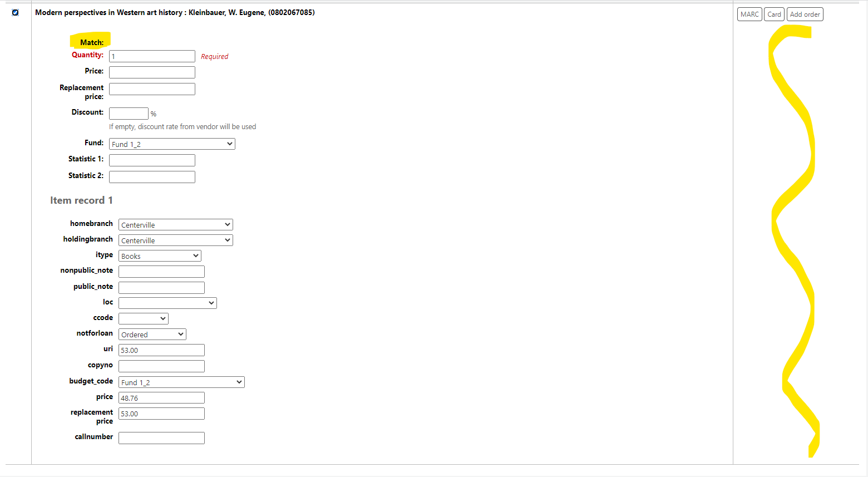868x477 pixels.
Task: Click the Statistic 1 input box
Action: [152, 160]
